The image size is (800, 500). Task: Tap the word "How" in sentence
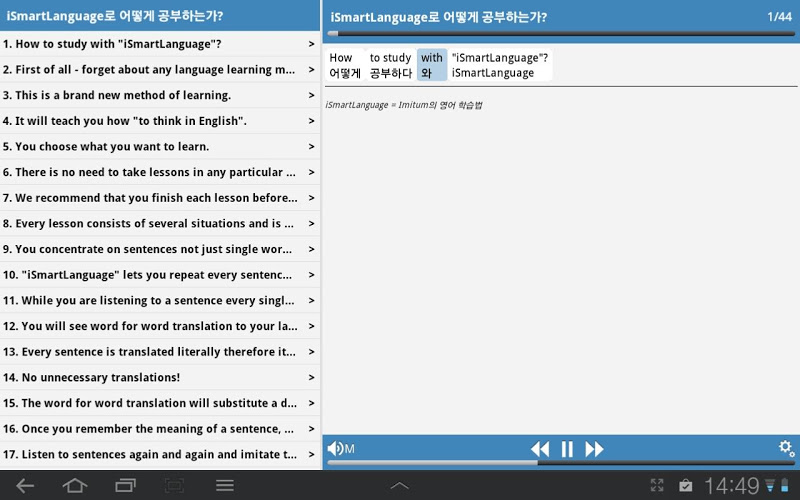coord(344,65)
